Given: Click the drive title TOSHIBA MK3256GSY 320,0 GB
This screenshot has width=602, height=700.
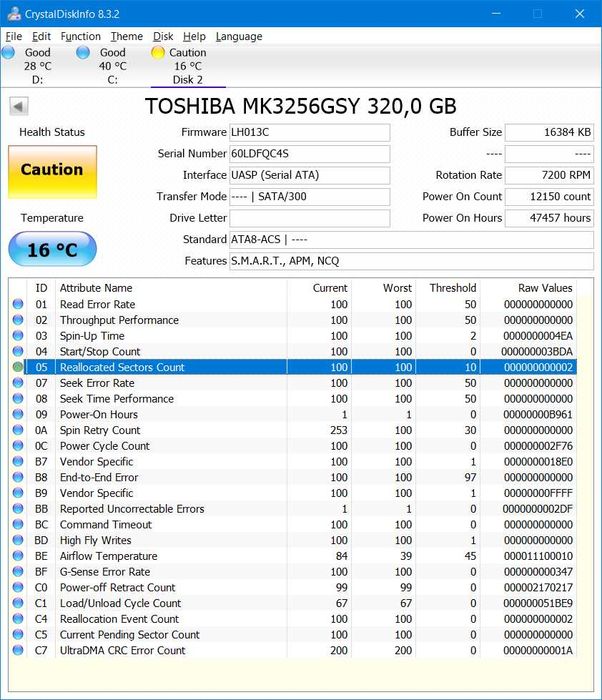Looking at the screenshot, I should coord(301,106).
